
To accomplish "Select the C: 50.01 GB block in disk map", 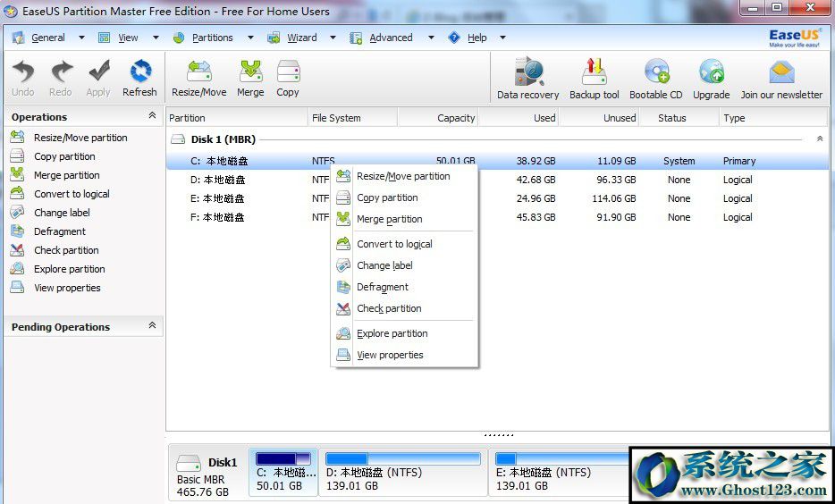I will click(x=283, y=472).
